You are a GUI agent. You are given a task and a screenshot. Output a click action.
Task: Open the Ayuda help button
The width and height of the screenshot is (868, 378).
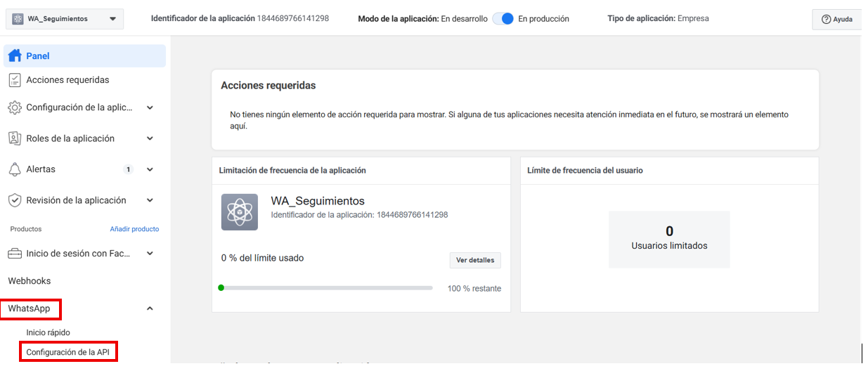pyautogui.click(x=836, y=20)
